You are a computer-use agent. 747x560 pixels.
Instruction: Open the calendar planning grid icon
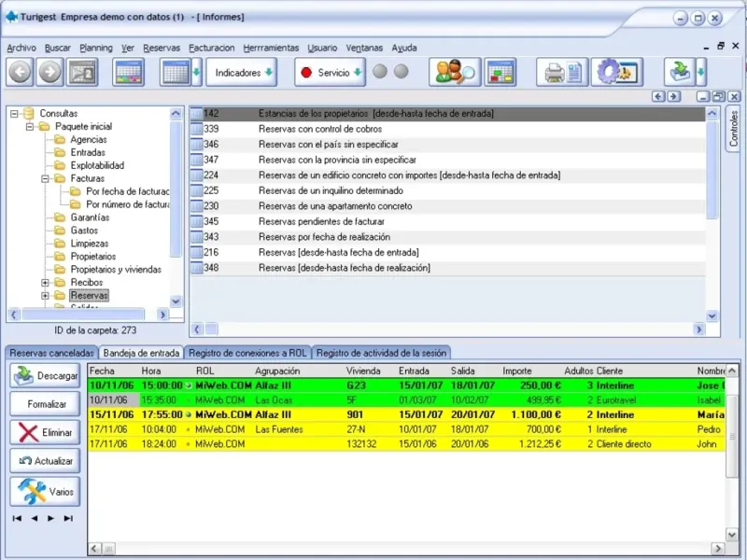(x=128, y=72)
